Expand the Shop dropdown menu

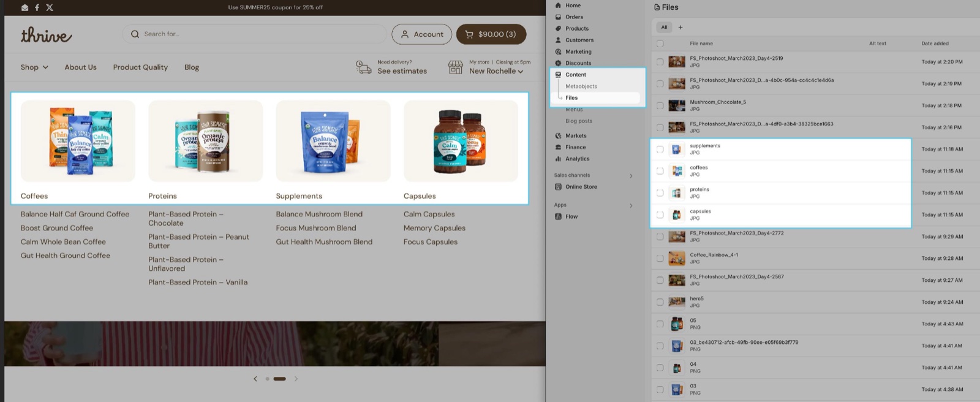pos(34,67)
